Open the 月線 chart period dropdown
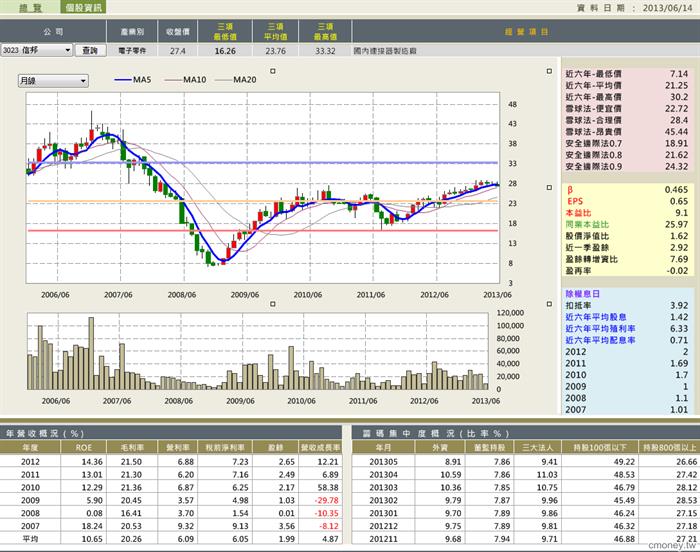The image size is (700, 552). (53, 81)
